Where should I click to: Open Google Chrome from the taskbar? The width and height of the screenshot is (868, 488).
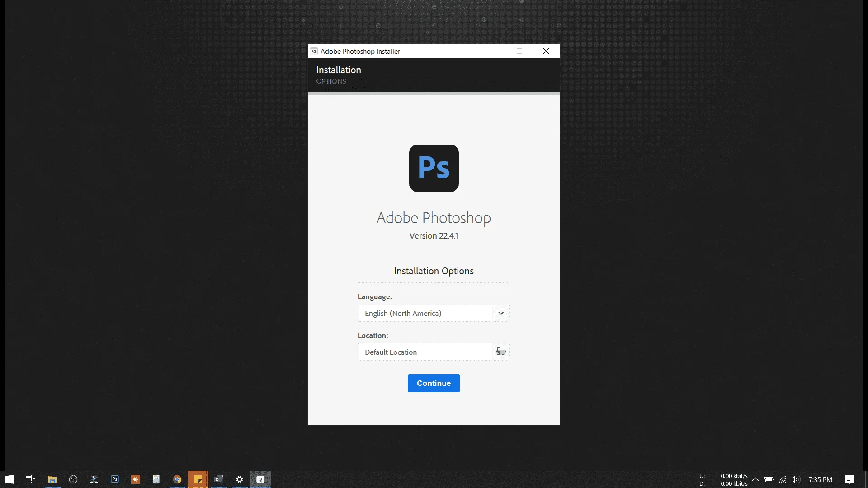[177, 479]
